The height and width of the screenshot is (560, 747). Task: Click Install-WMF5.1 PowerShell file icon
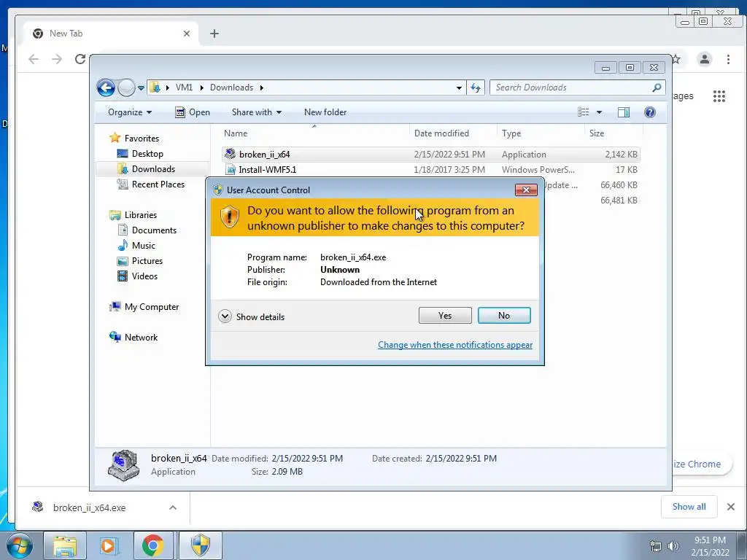[231, 169]
